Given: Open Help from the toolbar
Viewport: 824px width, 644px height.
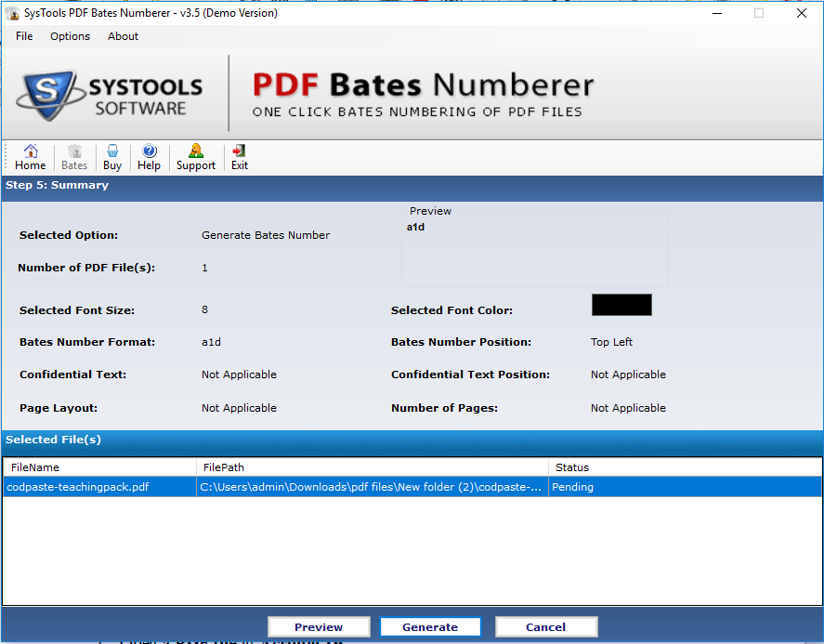Looking at the screenshot, I should point(150,157).
